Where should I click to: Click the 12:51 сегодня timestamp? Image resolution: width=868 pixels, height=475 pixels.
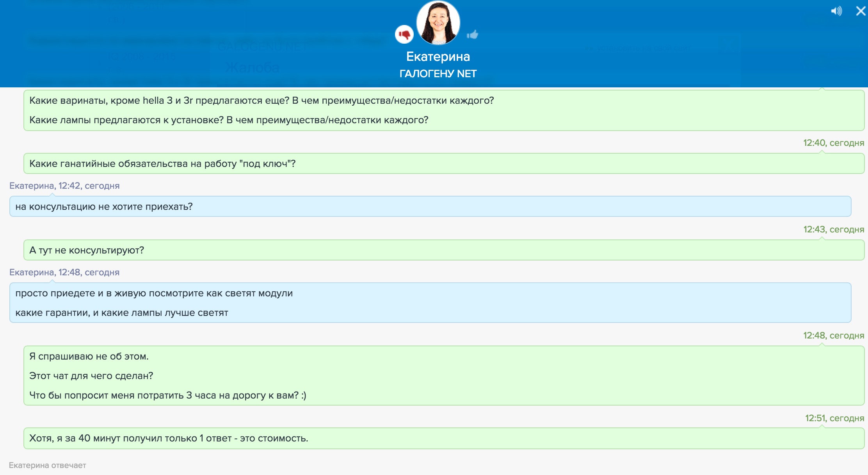(x=834, y=418)
